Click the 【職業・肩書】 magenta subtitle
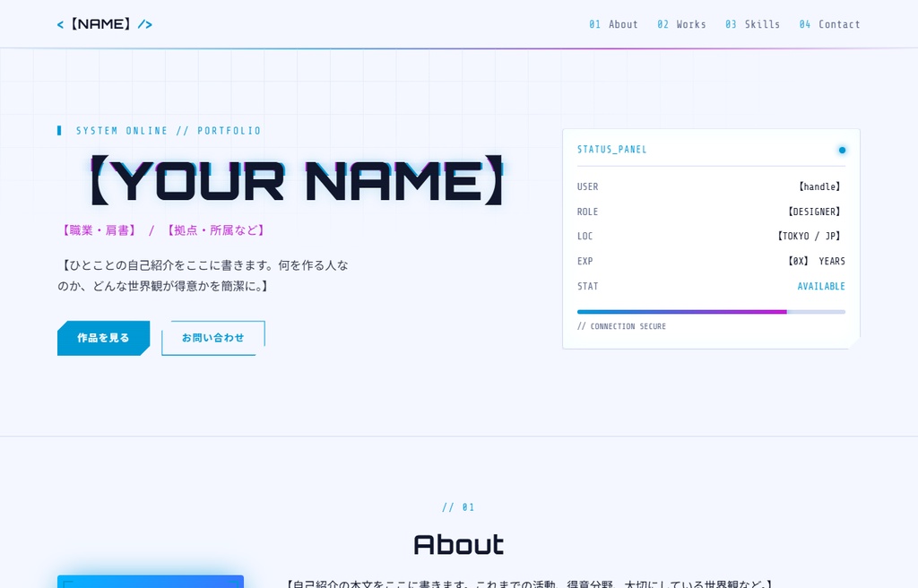 pos(99,230)
